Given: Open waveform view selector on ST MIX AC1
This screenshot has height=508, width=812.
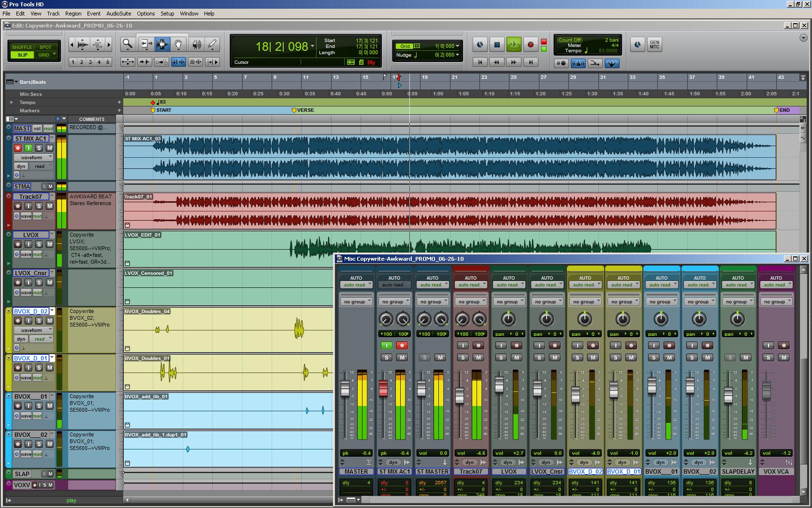Looking at the screenshot, I should click(x=34, y=158).
